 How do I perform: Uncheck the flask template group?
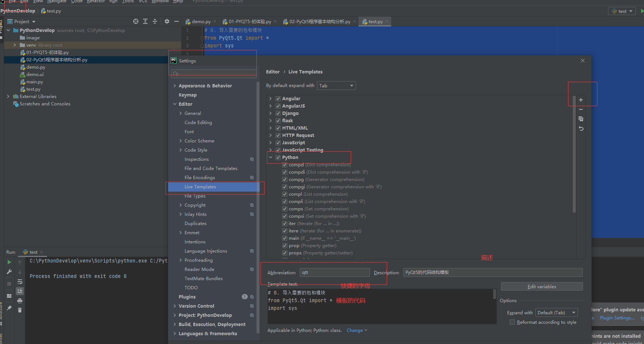click(278, 121)
